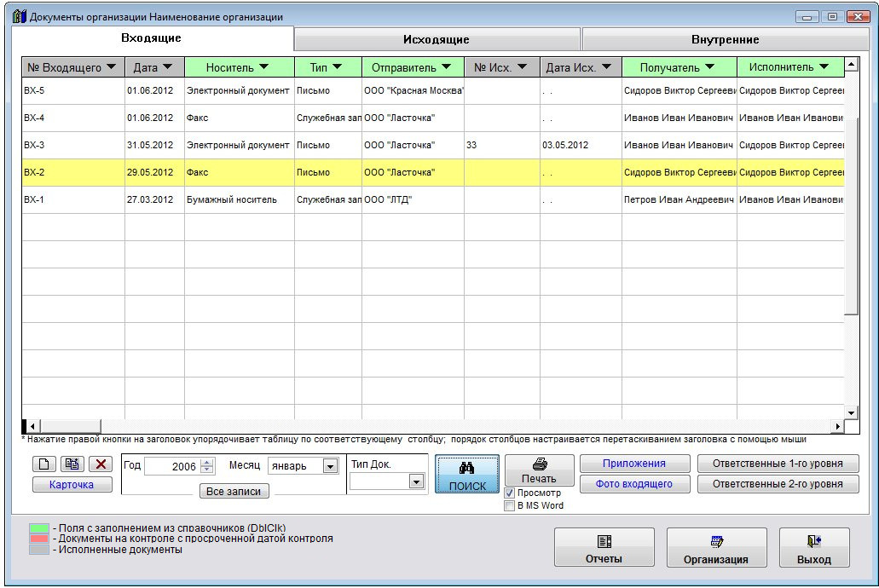Open Фото входящего link button
Image resolution: width=879 pixels, height=588 pixels.
pos(634,484)
